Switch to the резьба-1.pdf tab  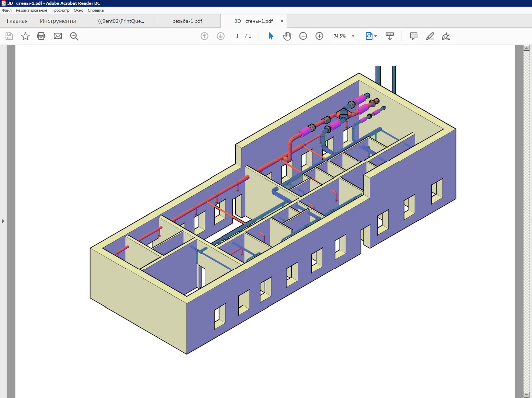(x=187, y=21)
